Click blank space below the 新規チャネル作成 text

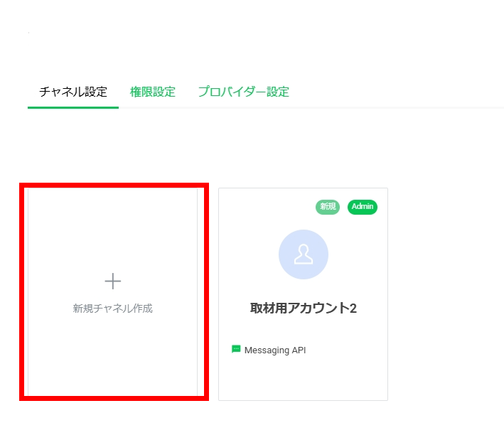[112, 355]
